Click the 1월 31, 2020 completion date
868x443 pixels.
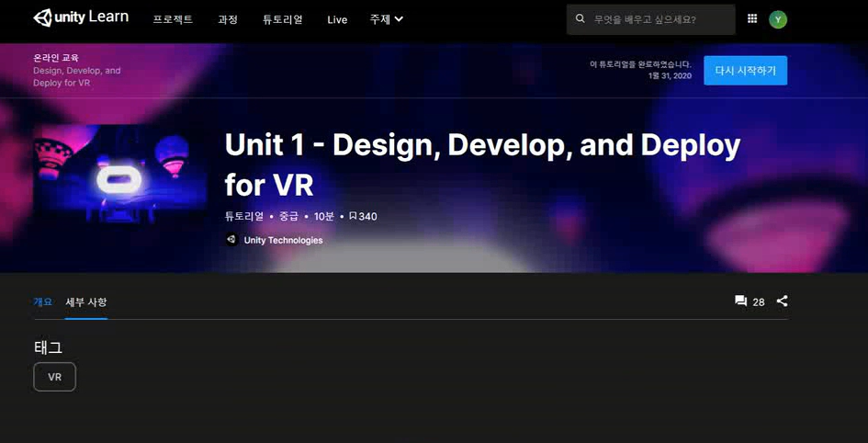[x=670, y=76]
